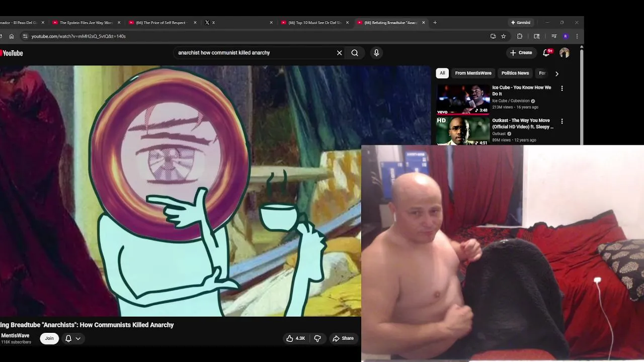644x362 pixels.
Task: Select the 'All' filter chip
Action: (x=442, y=73)
